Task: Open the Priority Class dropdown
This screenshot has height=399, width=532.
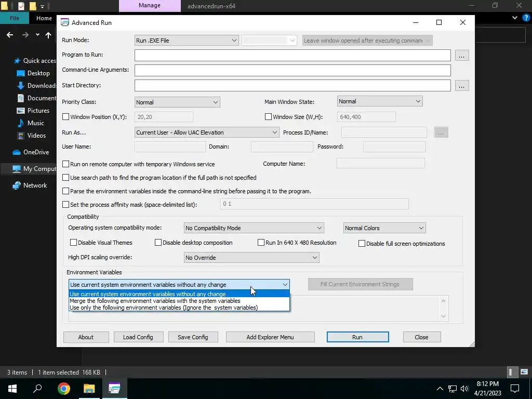Action: [177, 102]
